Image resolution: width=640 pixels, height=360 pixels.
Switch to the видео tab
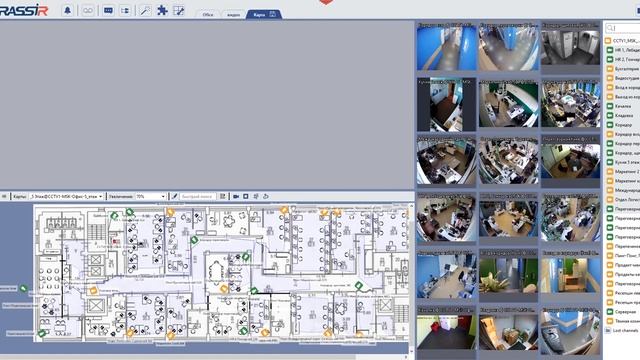[233, 15]
